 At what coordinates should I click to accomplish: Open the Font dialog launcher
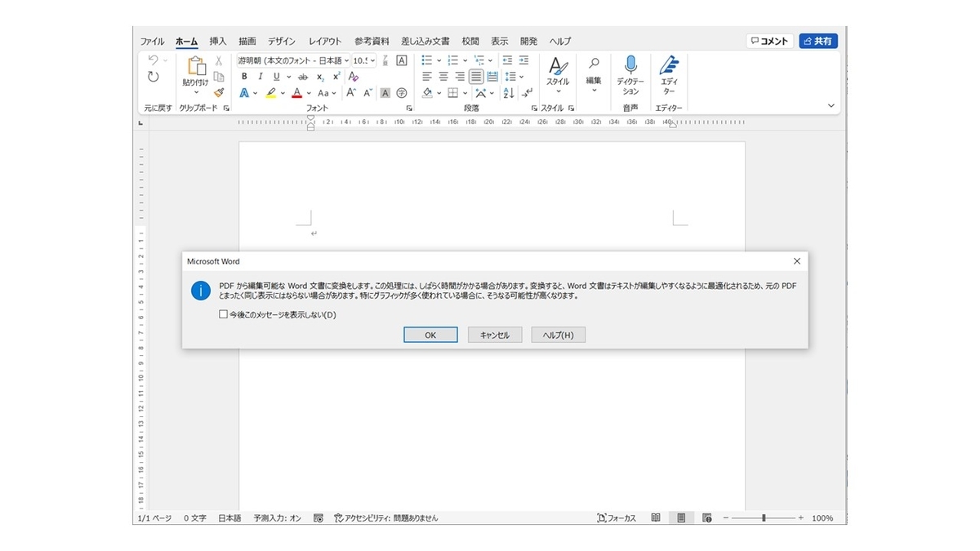409,108
